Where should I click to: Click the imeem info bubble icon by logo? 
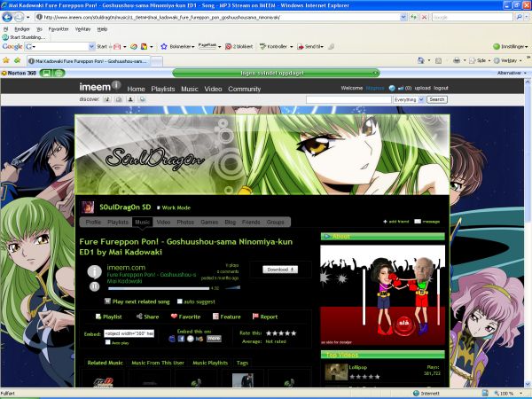[x=116, y=85]
